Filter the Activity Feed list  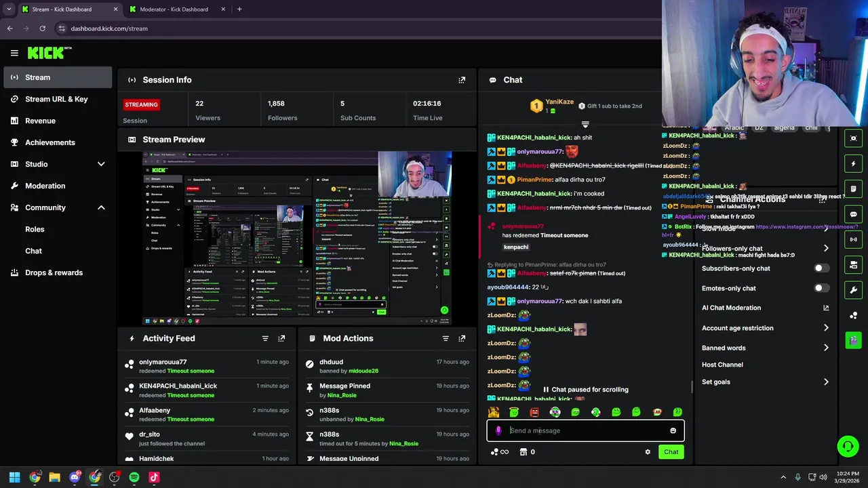coord(265,338)
